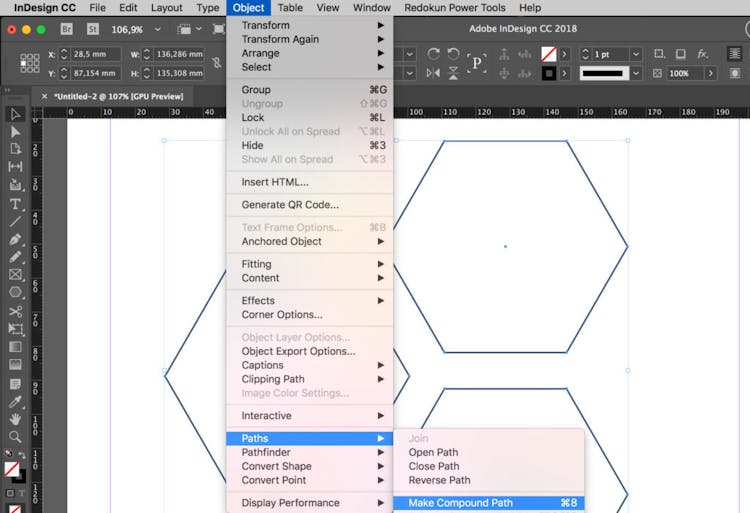Open the zoom level dropdown

click(159, 30)
